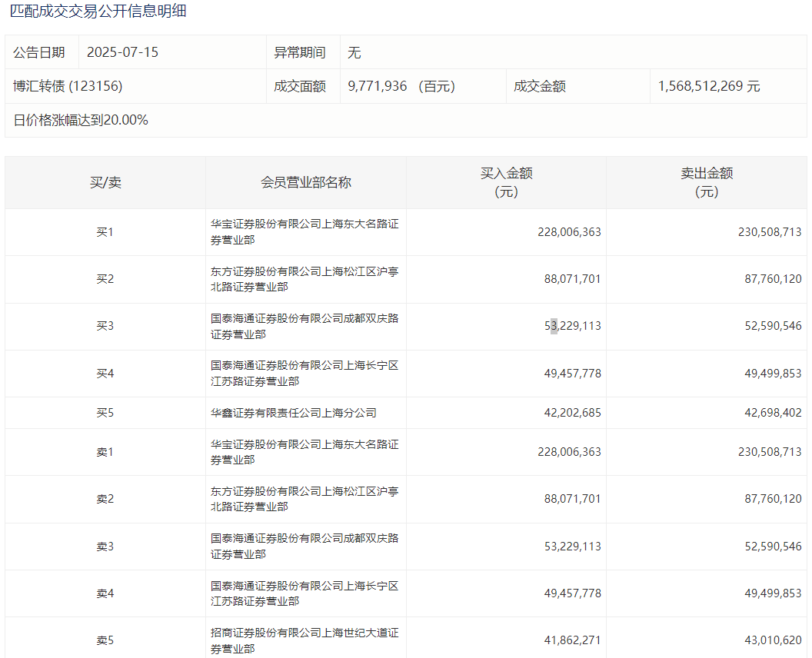Viewport: 812px width, 658px height.
Task: Click the announcement date 2025-07-15
Action: tap(122, 53)
